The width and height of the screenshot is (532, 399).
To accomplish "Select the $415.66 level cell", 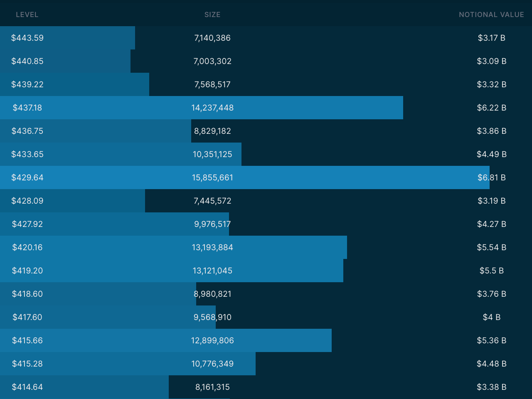I will [x=27, y=340].
